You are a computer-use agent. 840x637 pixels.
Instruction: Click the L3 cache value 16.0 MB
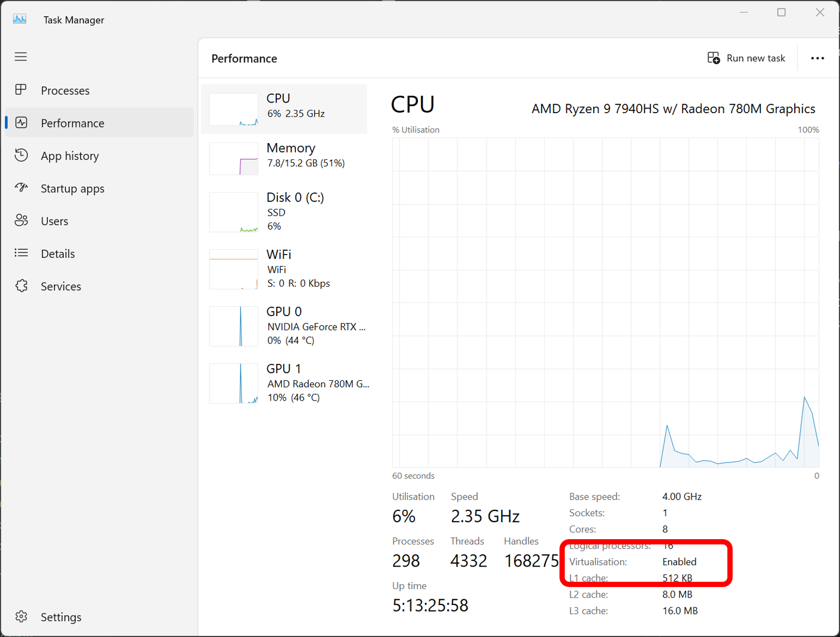[679, 611]
